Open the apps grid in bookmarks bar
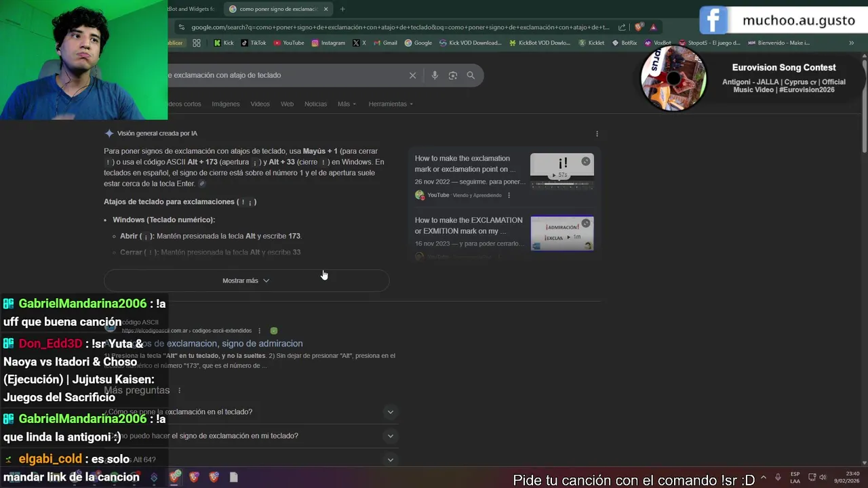 pos(197,43)
